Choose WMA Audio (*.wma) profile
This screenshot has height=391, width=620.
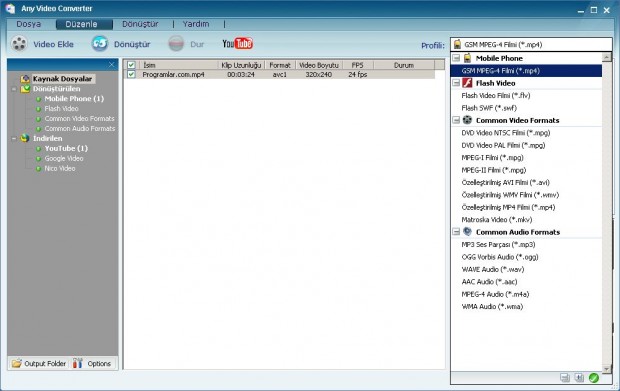[x=492, y=306]
